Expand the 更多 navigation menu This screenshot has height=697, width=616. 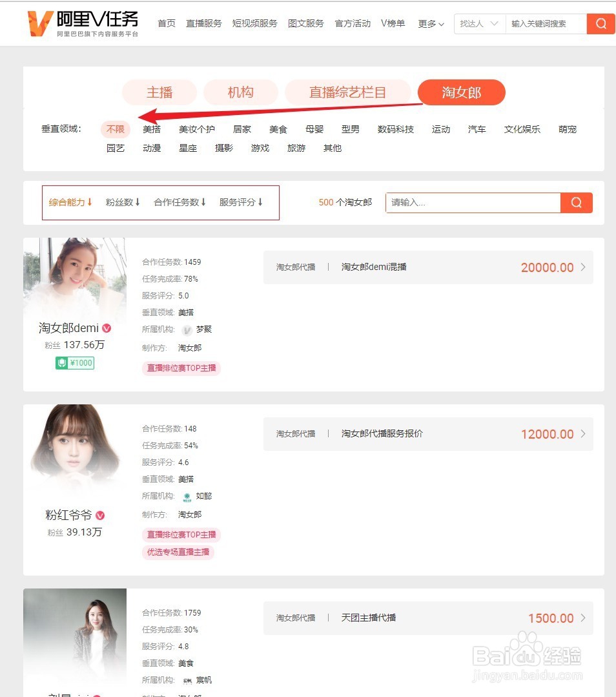pos(431,23)
